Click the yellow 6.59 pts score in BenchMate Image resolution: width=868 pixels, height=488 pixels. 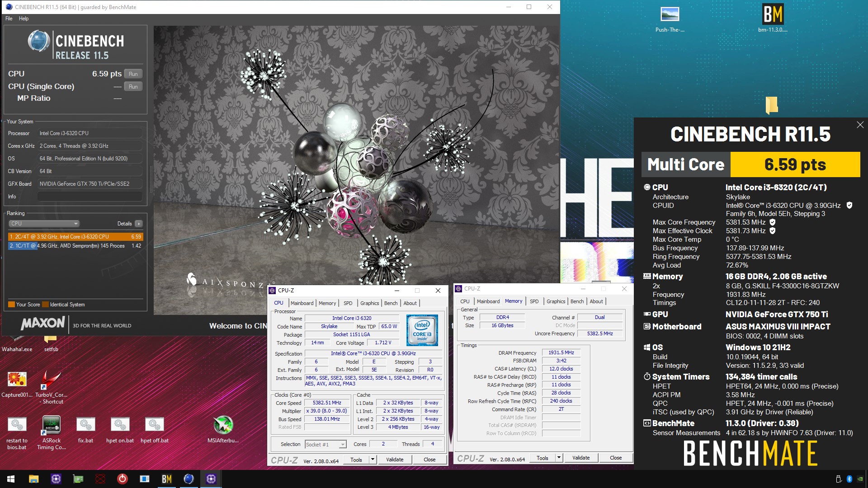click(795, 164)
